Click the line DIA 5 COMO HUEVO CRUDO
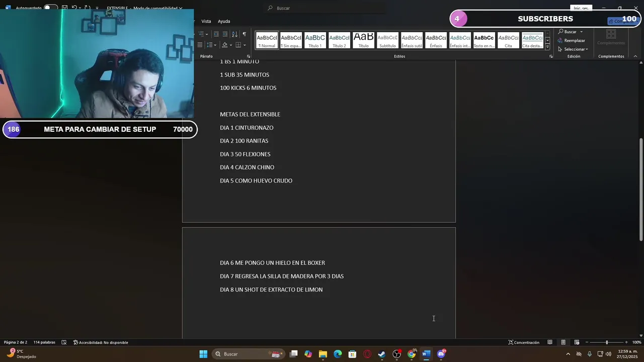Screen dimensions: 644x362 [x=256, y=180]
